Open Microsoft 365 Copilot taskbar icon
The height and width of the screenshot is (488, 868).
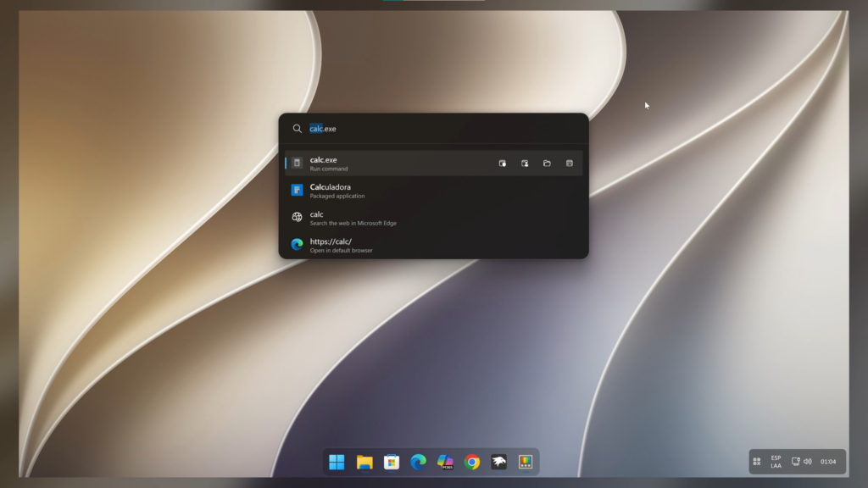445,462
